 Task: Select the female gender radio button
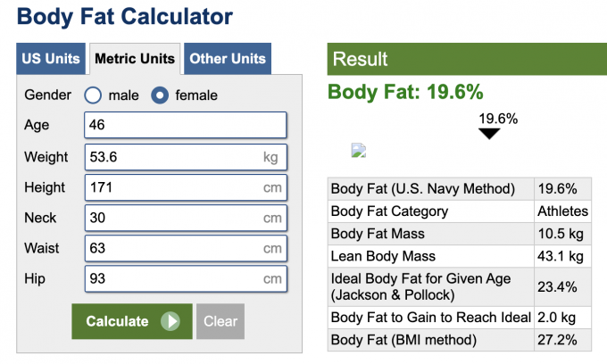pos(160,95)
